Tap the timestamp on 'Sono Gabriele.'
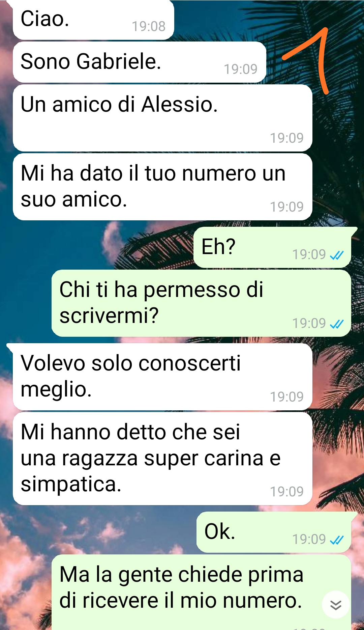 point(241,69)
